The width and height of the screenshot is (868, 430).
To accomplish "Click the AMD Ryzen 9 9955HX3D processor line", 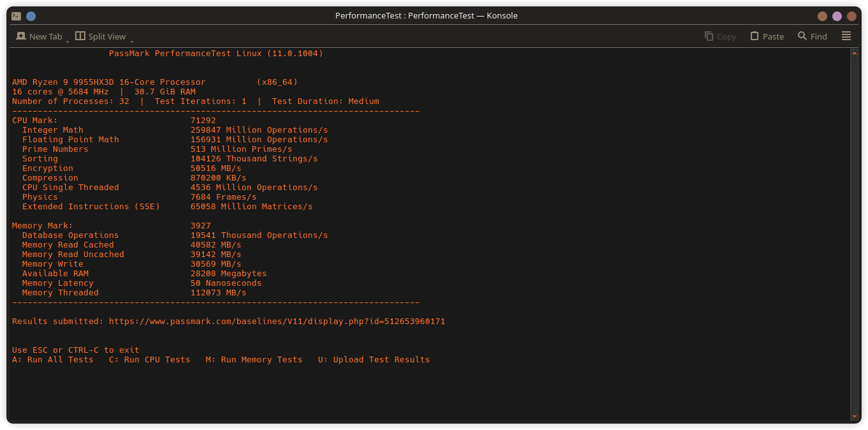I will click(155, 82).
